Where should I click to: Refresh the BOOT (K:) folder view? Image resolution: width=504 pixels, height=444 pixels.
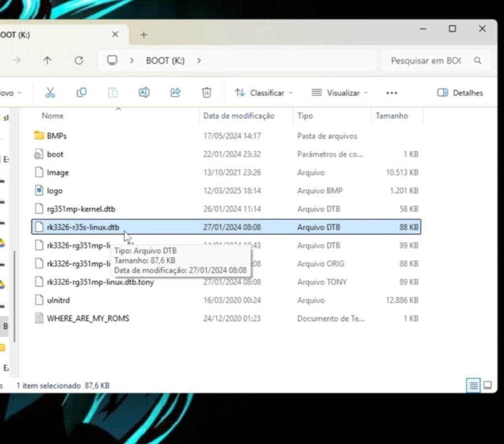point(79,61)
